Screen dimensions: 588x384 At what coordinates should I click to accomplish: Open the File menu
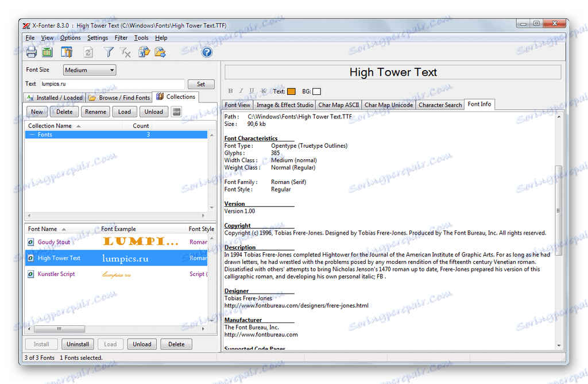click(30, 37)
